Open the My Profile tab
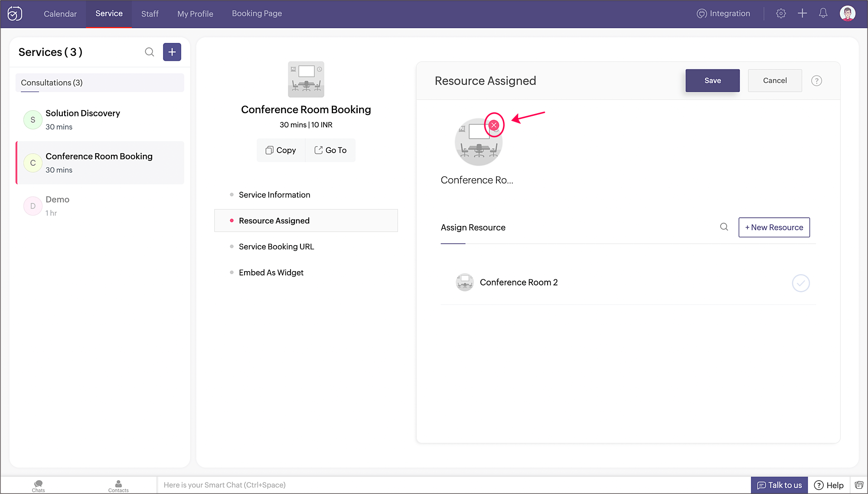The image size is (868, 494). (x=195, y=14)
